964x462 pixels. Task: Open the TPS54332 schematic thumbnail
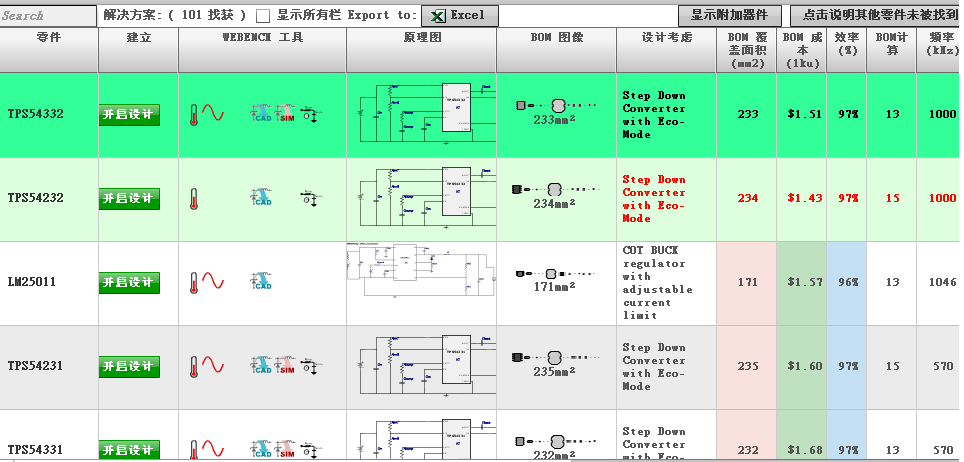pyautogui.click(x=427, y=114)
